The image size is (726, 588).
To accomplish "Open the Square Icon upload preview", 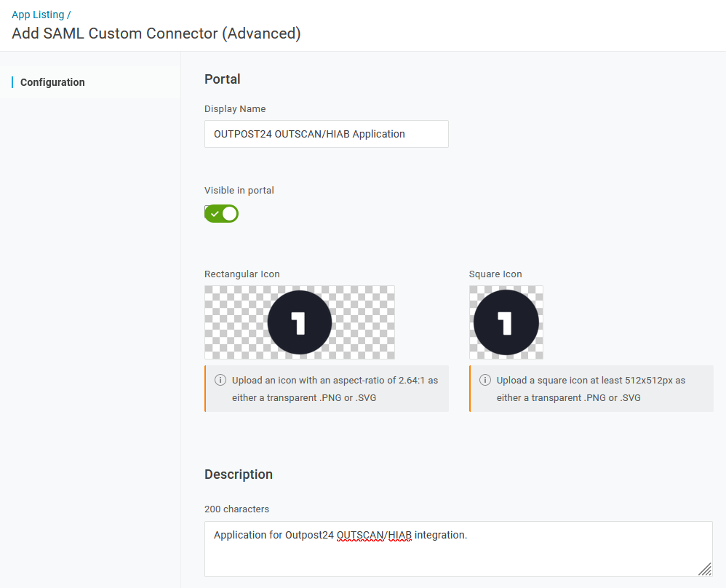I will (x=506, y=322).
